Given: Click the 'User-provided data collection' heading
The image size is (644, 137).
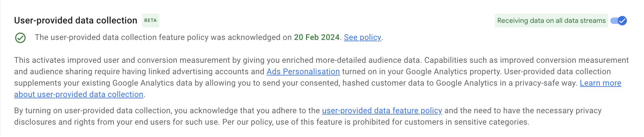Looking at the screenshot, I should point(76,20).
